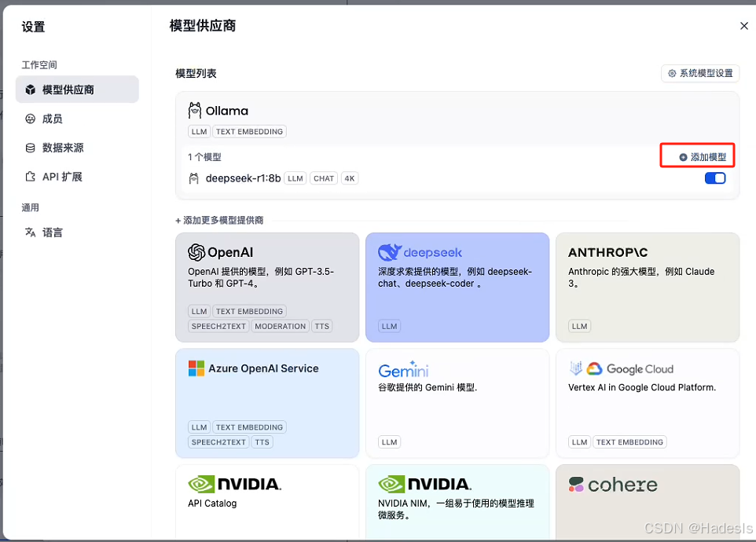
Task: Select the cohere provider card
Action: 648,502
